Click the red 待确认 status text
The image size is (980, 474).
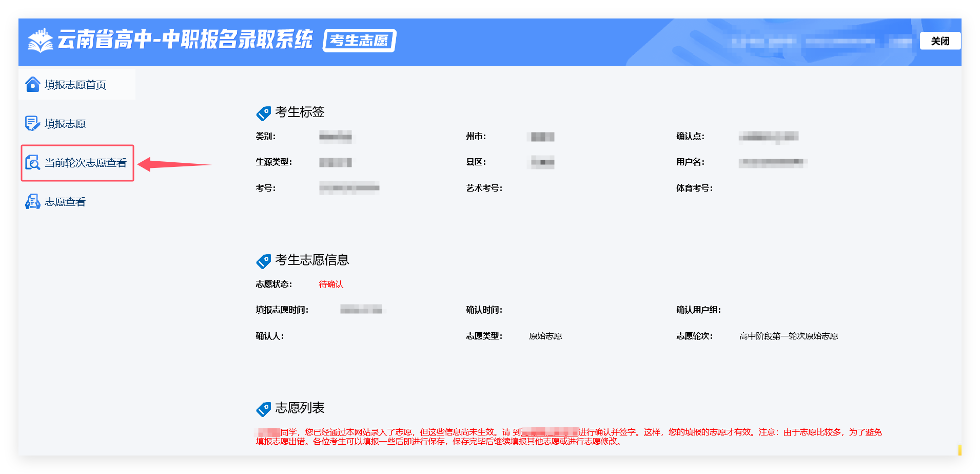click(x=331, y=285)
